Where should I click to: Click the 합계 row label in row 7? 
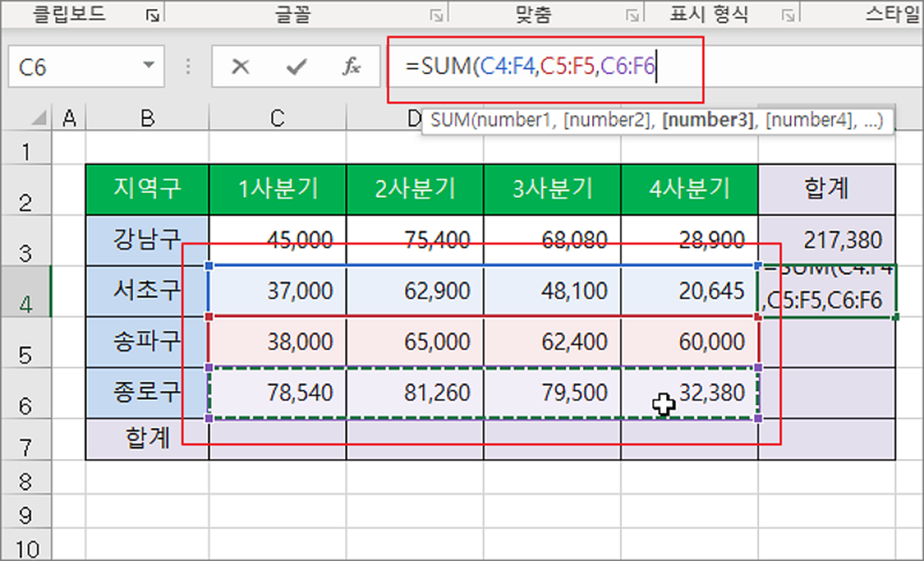pyautogui.click(x=147, y=439)
